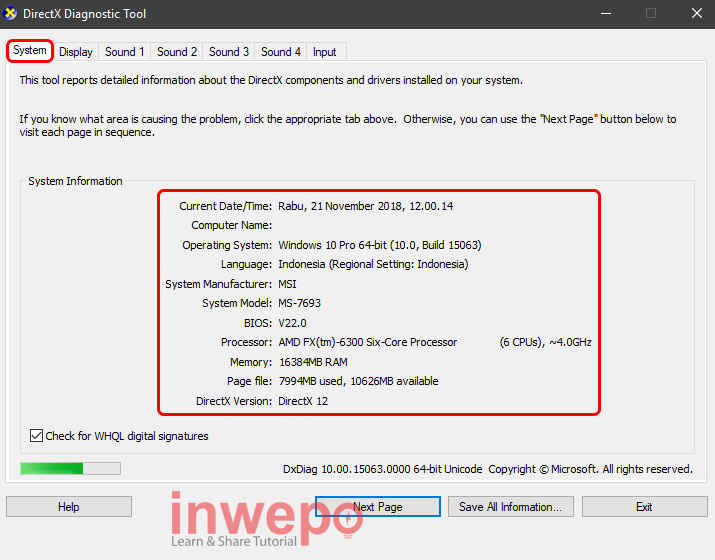Click the green scan progress bar
Screen dimensions: 715x560
[x=70, y=468]
